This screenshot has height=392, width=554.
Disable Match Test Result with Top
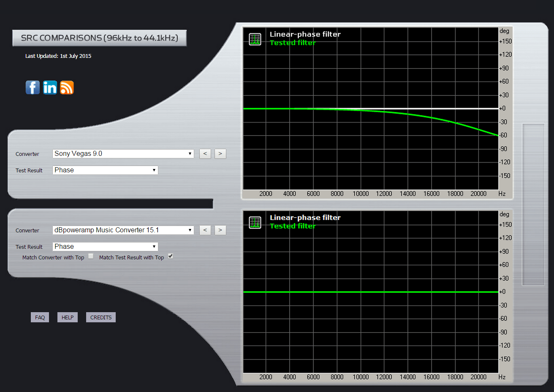170,256
